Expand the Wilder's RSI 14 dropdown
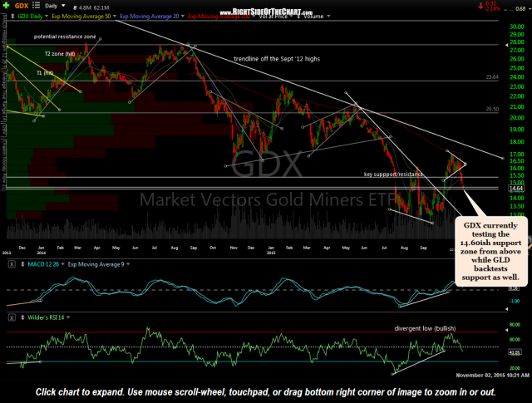 [68, 317]
